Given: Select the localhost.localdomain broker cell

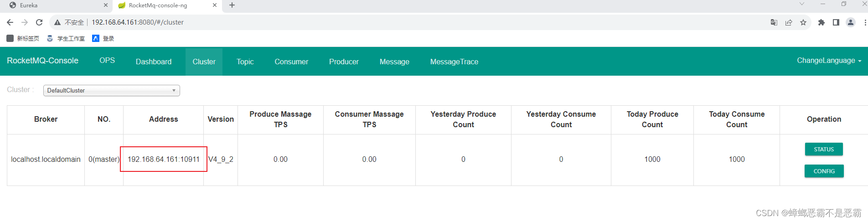Looking at the screenshot, I should [46, 160].
